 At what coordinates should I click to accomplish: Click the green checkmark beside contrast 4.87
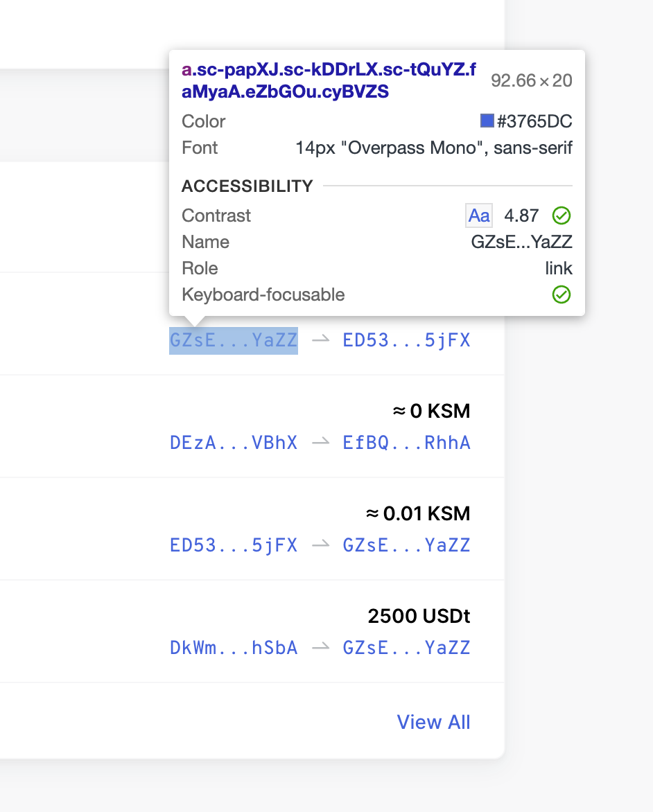click(x=561, y=215)
